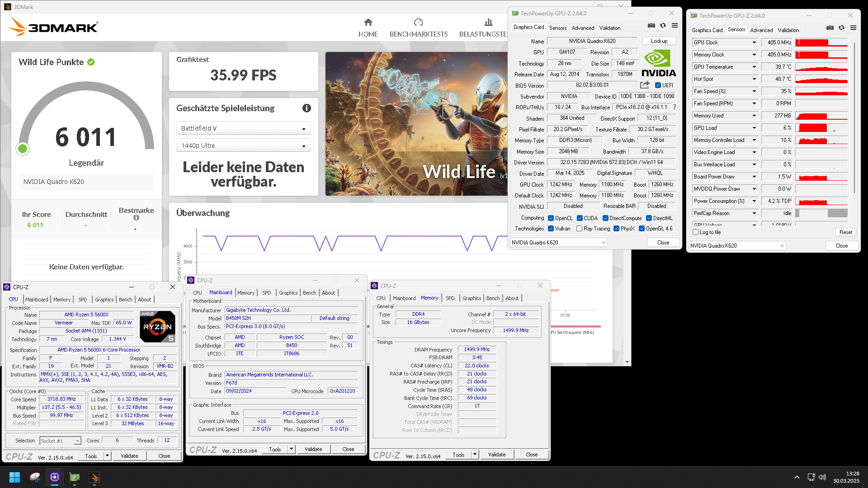Toggle the DirectML checkbox

coord(649,218)
